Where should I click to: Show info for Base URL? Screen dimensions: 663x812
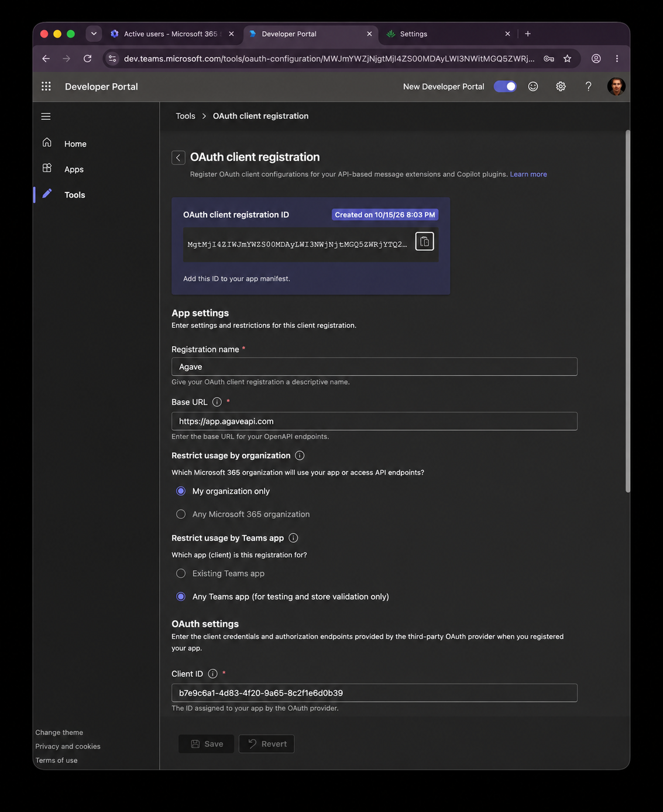click(x=217, y=402)
